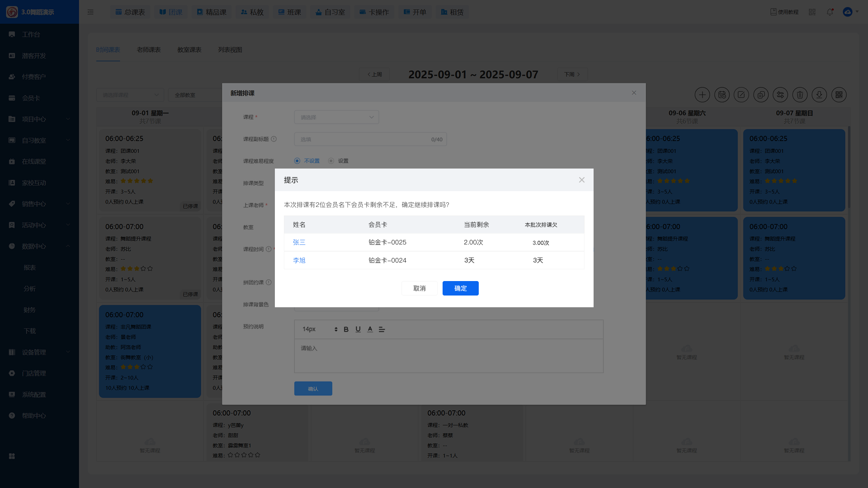Open the 私教 top menu item
The height and width of the screenshot is (488, 868).
pyautogui.click(x=252, y=12)
